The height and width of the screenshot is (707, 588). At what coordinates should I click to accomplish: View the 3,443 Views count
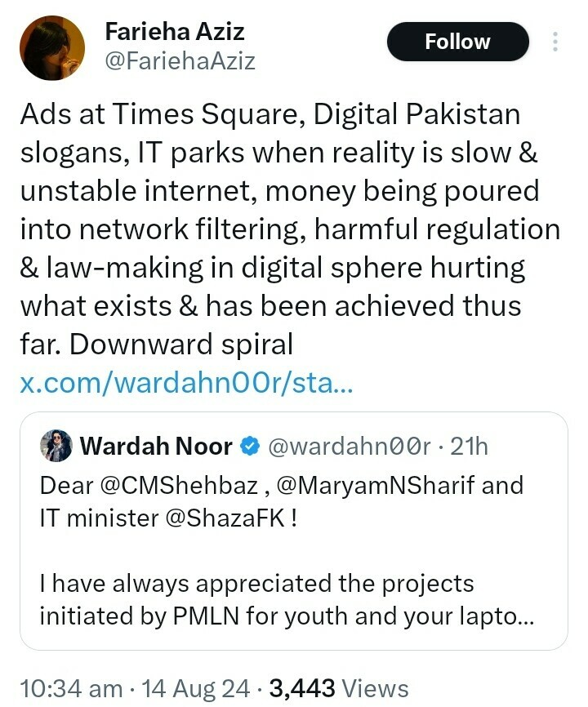336,688
